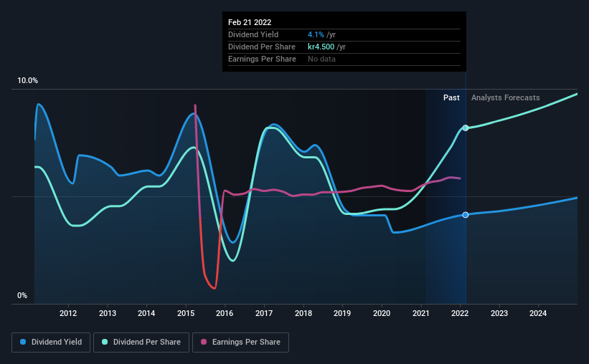Click the pink Earnings Per Share legend dot
The image size is (589, 364).
coord(204,342)
